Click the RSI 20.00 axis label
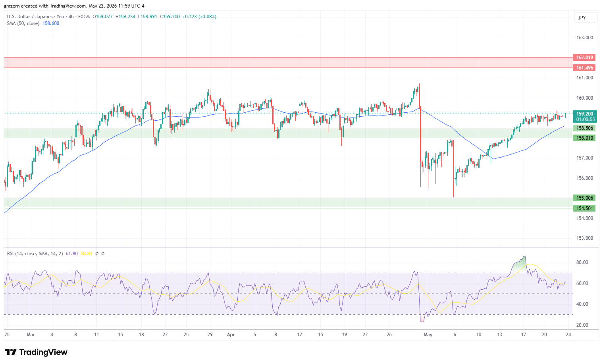This screenshot has width=603, height=364. click(582, 325)
